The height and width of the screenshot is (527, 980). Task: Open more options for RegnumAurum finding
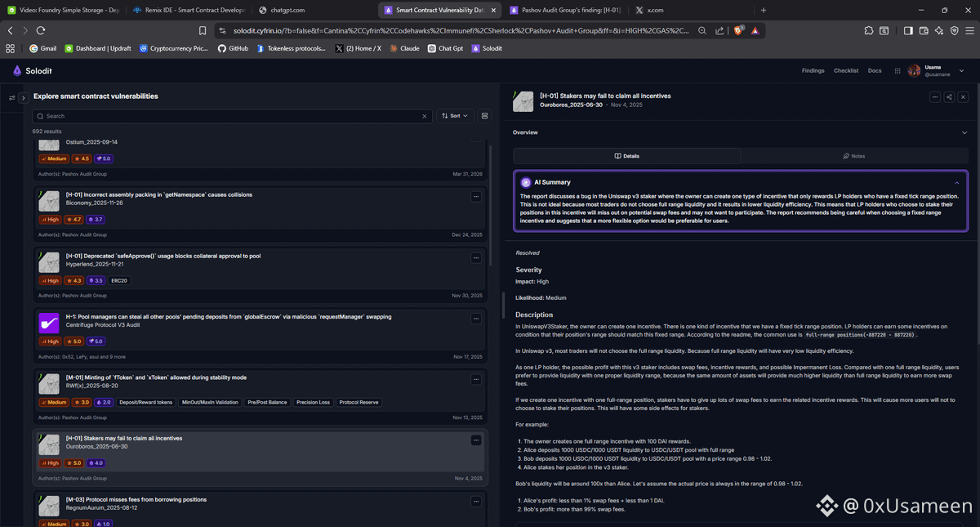[476, 502]
